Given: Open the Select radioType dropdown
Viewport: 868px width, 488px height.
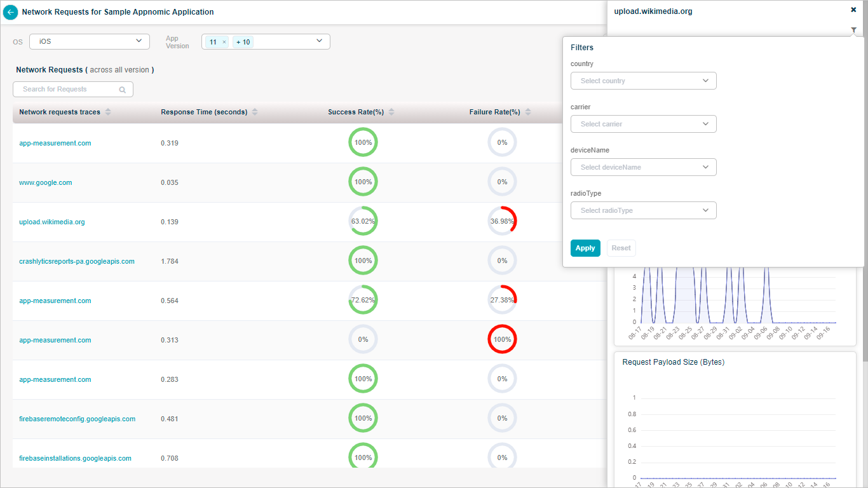Looking at the screenshot, I should (x=644, y=210).
